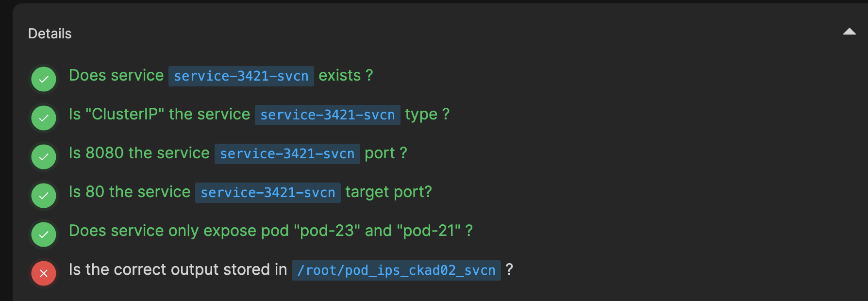Click red X icon for failed output check
Viewport: 868px width, 301px height.
(44, 273)
